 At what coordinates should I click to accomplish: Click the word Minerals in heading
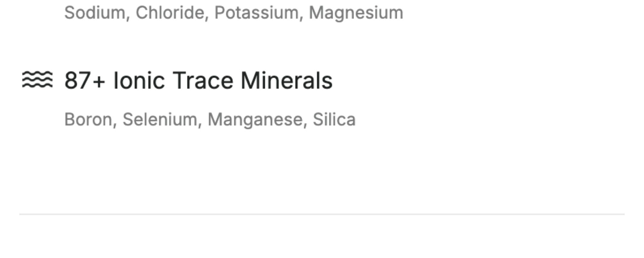(x=286, y=80)
